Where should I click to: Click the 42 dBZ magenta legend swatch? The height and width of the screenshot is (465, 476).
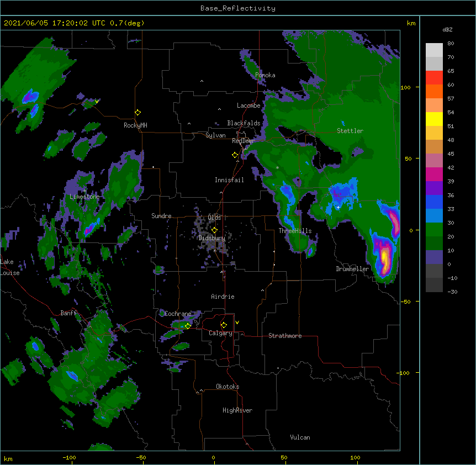point(434,174)
